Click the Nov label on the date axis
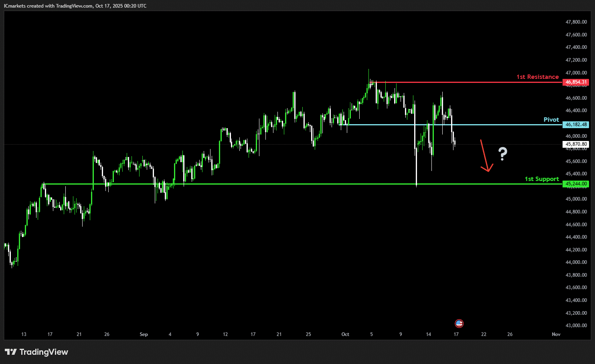Screen dimensions: 595x364 [x=556, y=334]
